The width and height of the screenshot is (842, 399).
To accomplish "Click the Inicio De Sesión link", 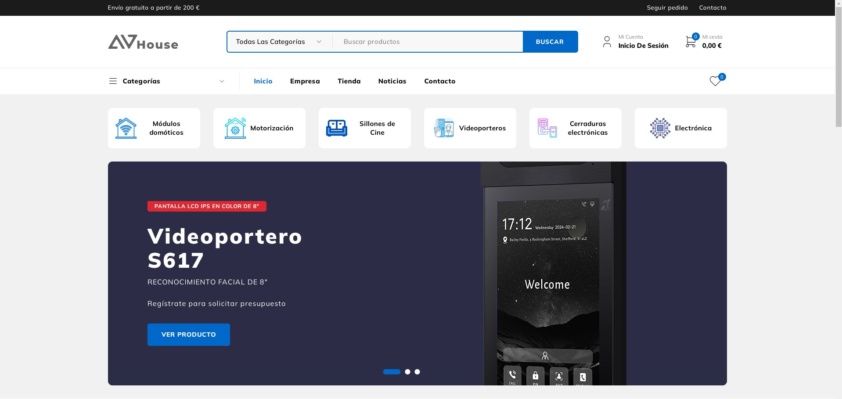I will click(x=643, y=46).
